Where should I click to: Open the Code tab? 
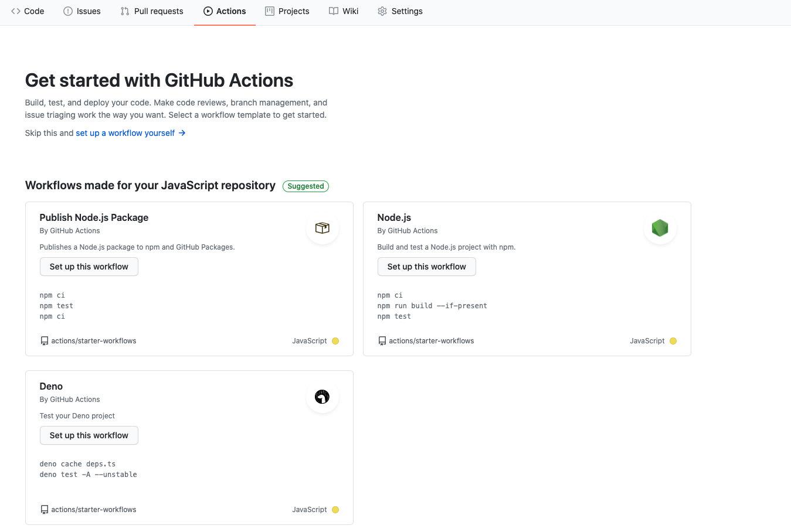click(28, 11)
